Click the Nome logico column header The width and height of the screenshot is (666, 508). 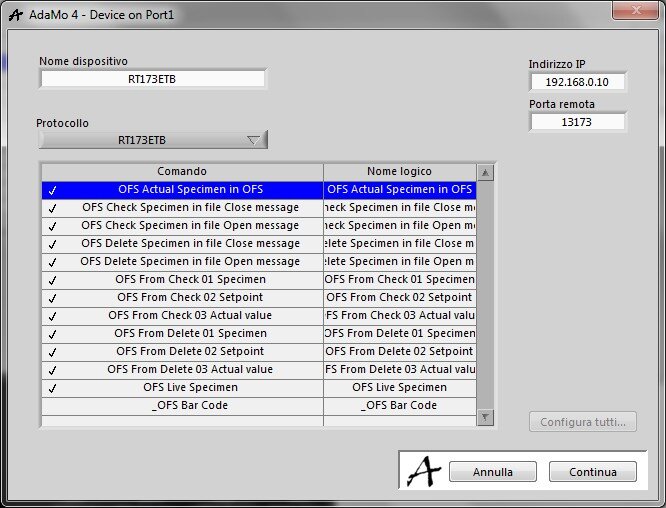[400, 172]
